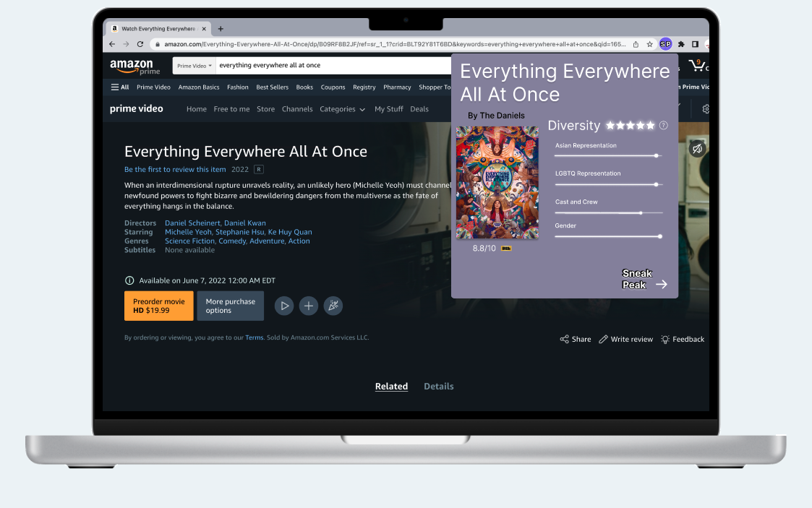Expand the Categories dropdown in prime video nav
Viewport: 812px width, 508px height.
point(342,109)
